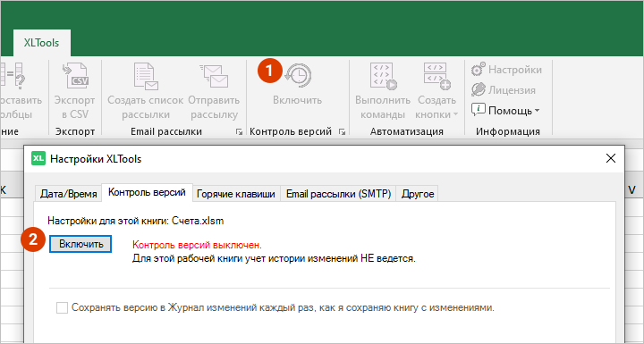Toggle save version to Журнал изменений checkbox
This screenshot has width=644, height=344.
[x=62, y=308]
